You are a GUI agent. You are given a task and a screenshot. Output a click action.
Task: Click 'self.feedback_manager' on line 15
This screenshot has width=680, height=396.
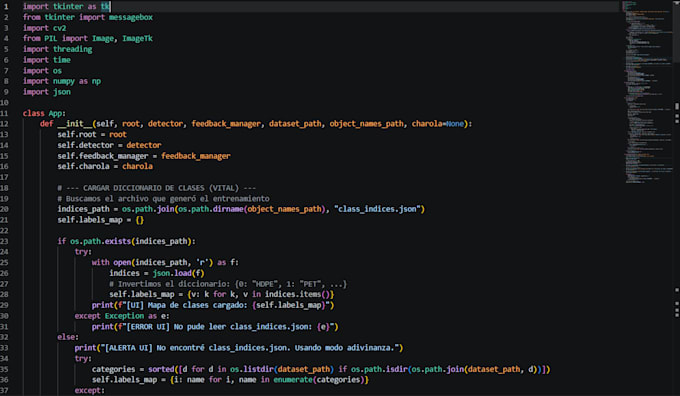pos(103,156)
